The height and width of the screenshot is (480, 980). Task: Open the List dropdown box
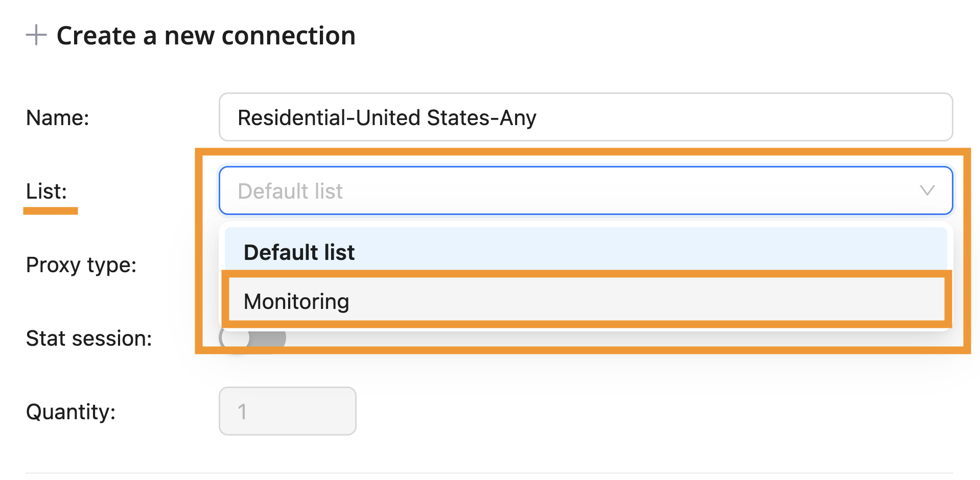tap(585, 190)
